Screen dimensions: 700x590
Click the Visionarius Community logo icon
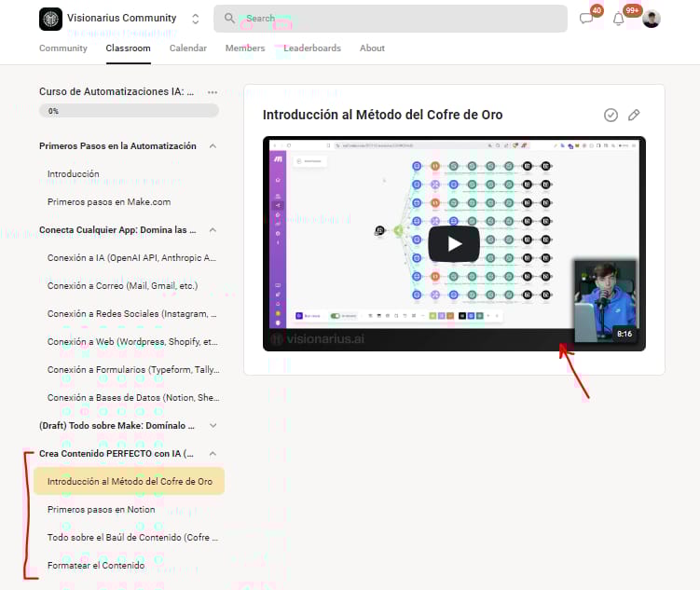coord(50,19)
